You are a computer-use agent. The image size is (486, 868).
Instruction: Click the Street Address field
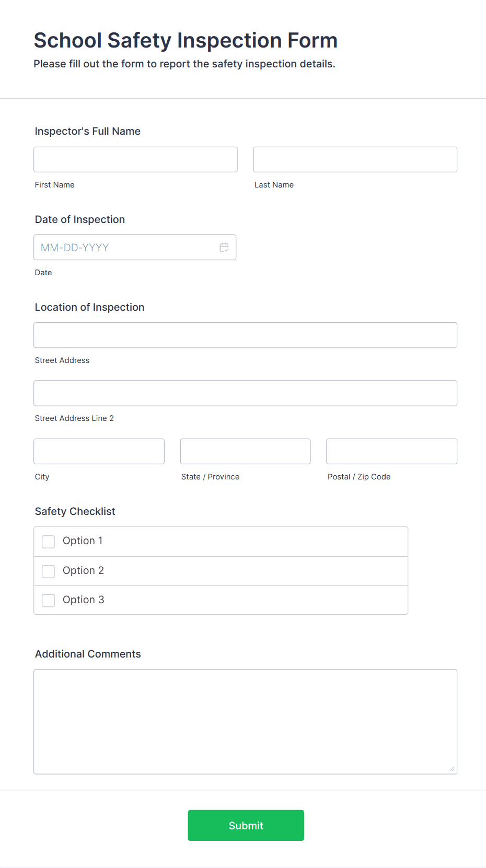tap(245, 335)
